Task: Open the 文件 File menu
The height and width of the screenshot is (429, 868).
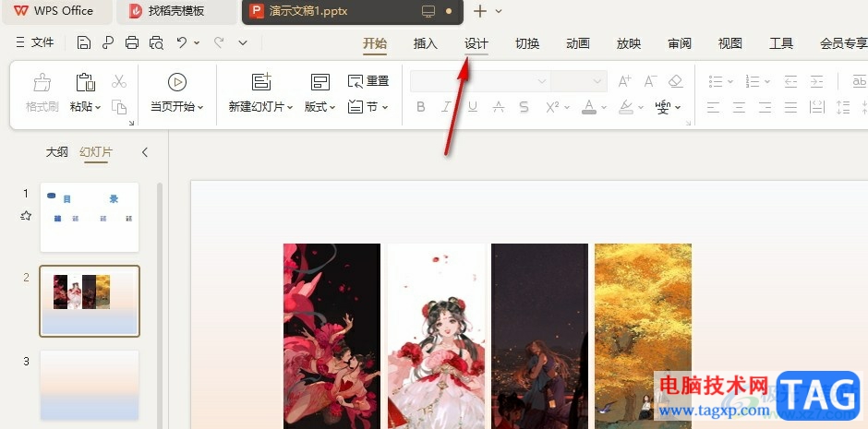Action: pyautogui.click(x=35, y=42)
